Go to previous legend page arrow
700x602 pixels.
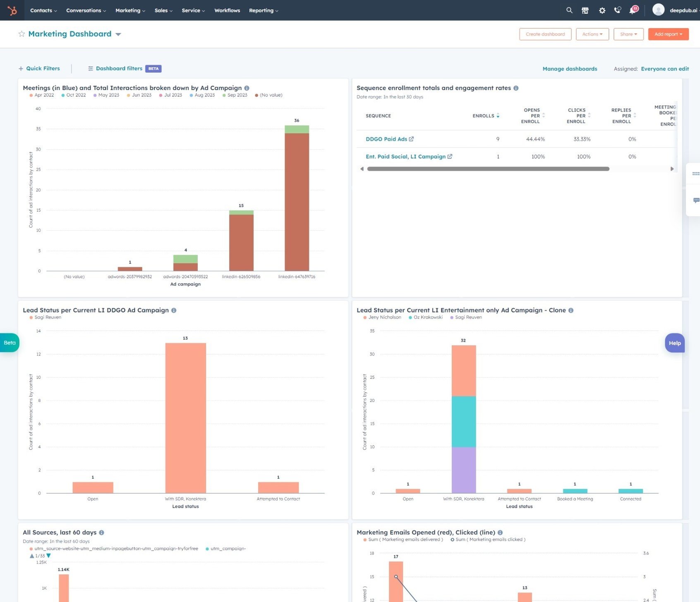pyautogui.click(x=32, y=556)
